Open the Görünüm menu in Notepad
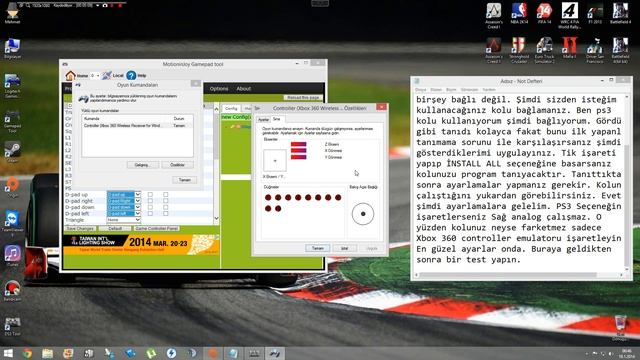 pos(469,89)
